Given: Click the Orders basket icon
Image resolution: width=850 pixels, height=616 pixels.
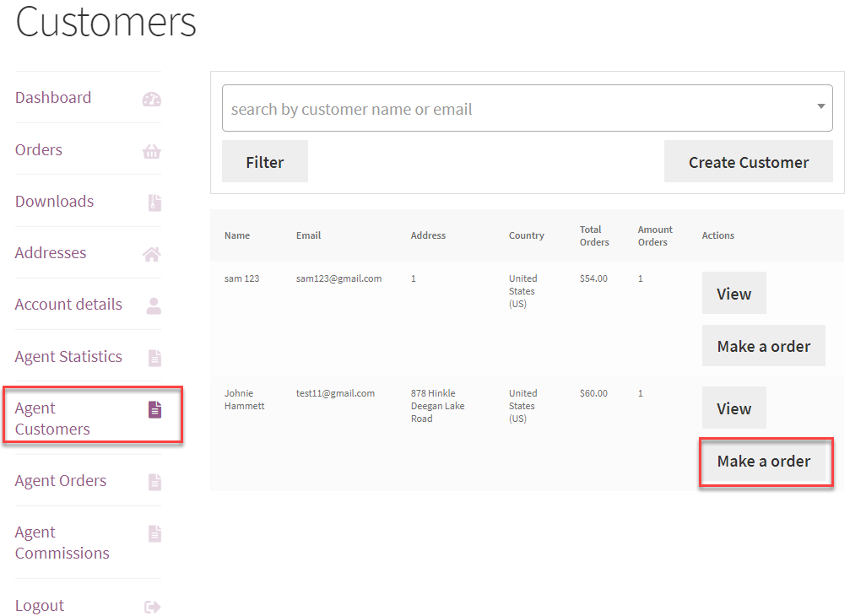Looking at the screenshot, I should 152,152.
